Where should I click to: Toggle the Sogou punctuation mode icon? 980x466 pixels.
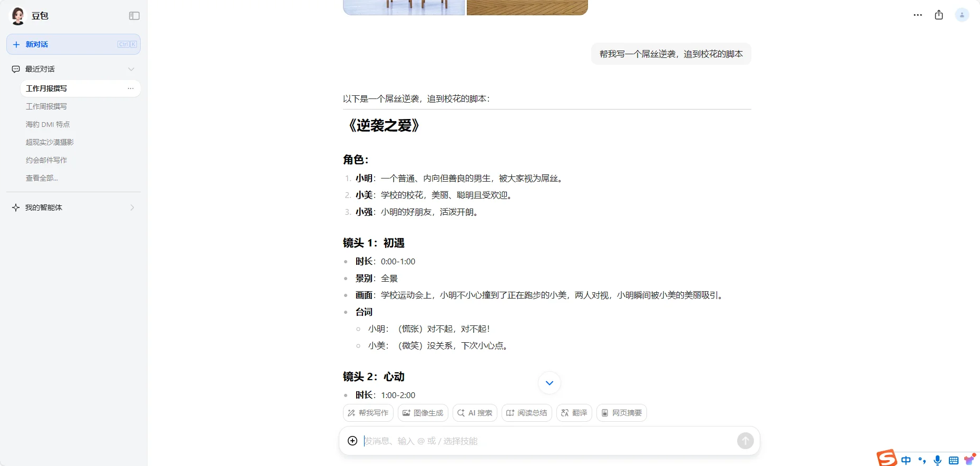pyautogui.click(x=922, y=460)
